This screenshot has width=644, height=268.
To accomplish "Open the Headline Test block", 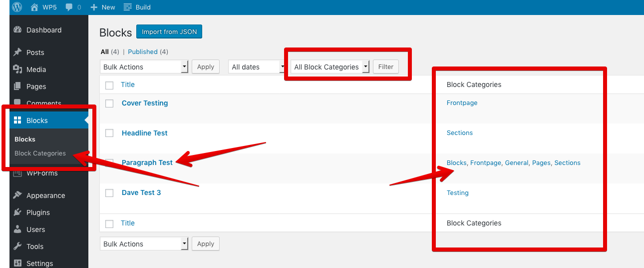I will click(x=145, y=133).
